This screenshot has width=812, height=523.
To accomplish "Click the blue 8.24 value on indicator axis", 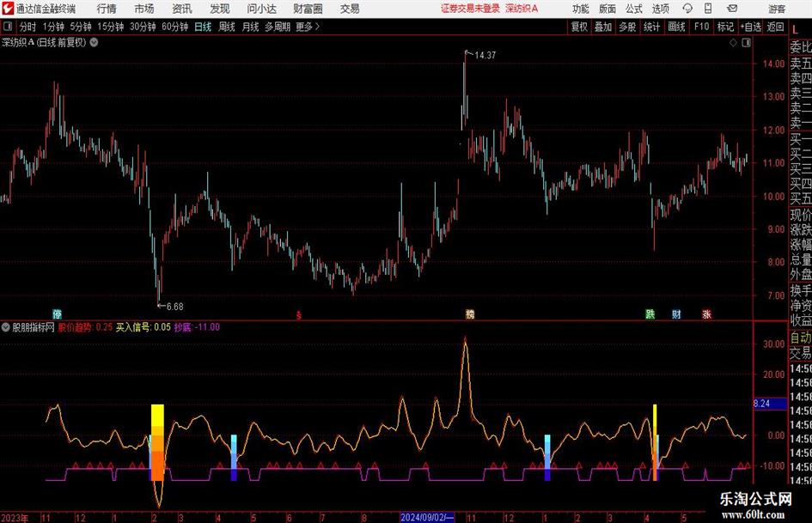I will [x=770, y=404].
